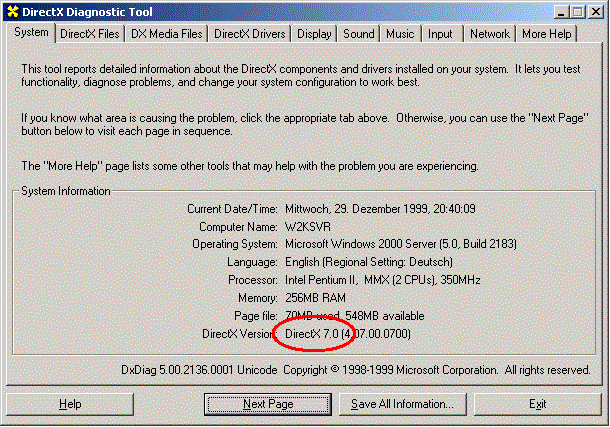610x427 pixels.
Task: Click the Memory label
Action: pyautogui.click(x=258, y=298)
